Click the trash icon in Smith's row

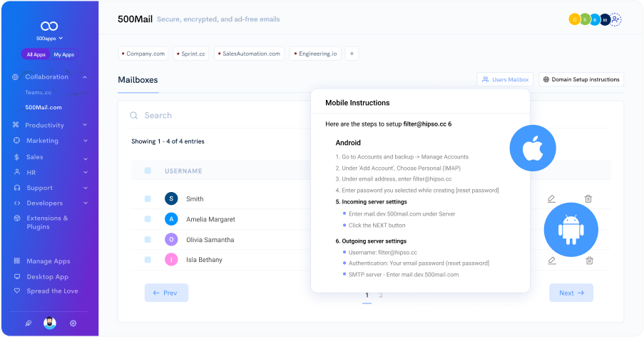[588, 199]
